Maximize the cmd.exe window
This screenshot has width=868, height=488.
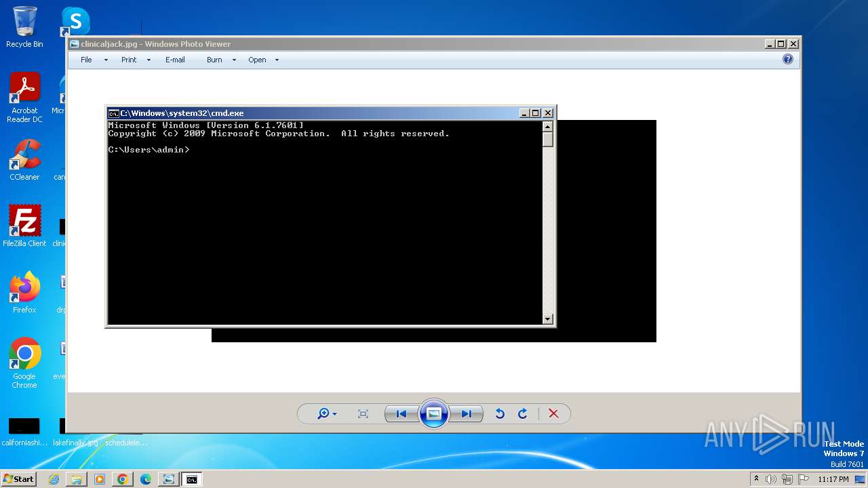536,113
